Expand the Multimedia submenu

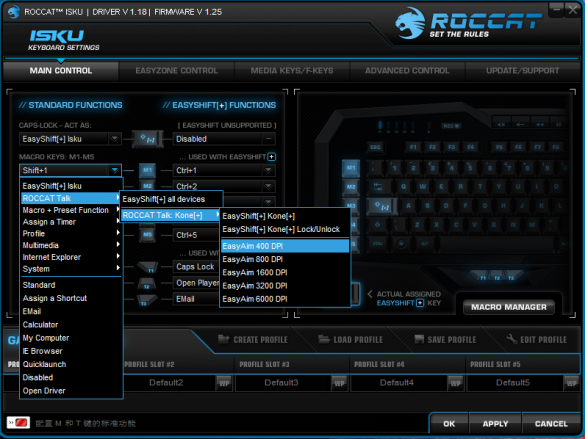click(71, 245)
